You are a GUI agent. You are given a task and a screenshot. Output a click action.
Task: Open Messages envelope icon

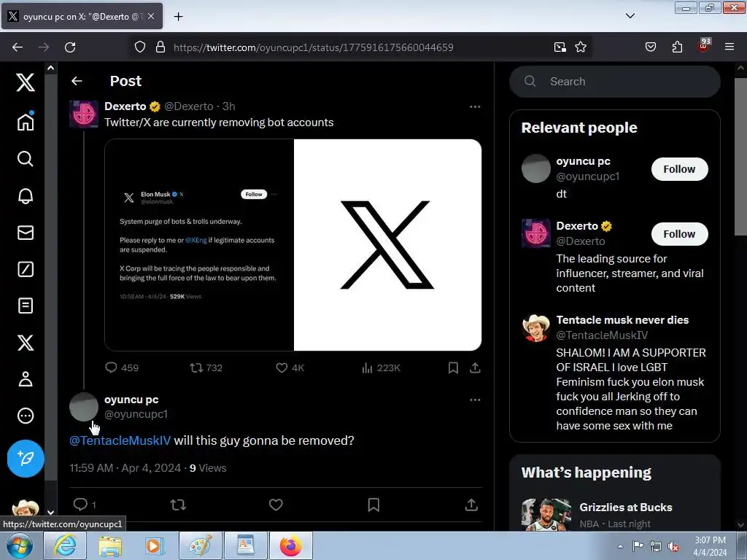tap(26, 233)
